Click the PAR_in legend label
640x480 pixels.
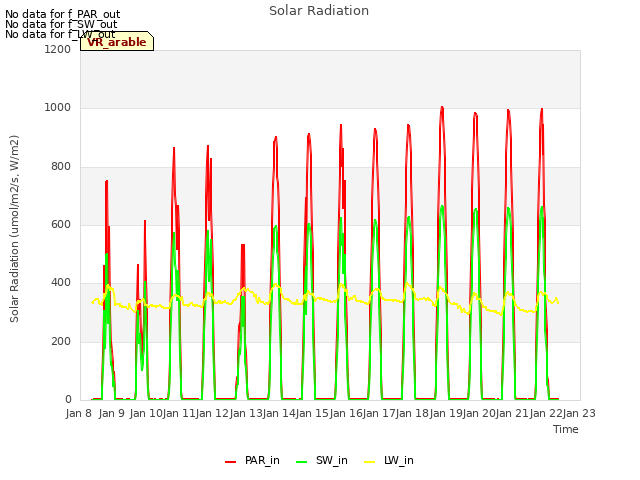[262, 460]
